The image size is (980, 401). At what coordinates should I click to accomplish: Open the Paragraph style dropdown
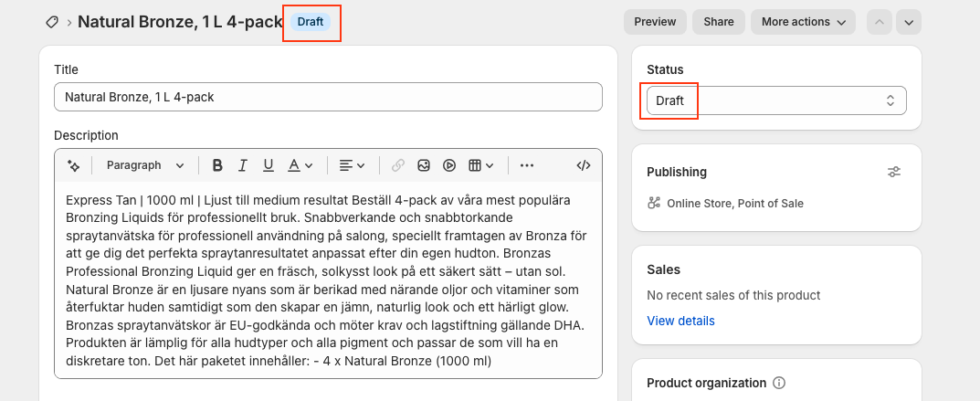[x=145, y=165]
